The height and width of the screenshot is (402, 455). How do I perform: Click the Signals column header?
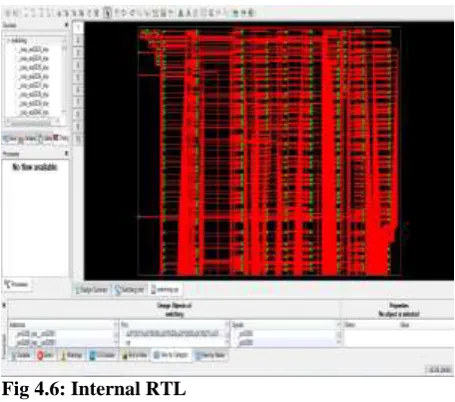(x=283, y=325)
